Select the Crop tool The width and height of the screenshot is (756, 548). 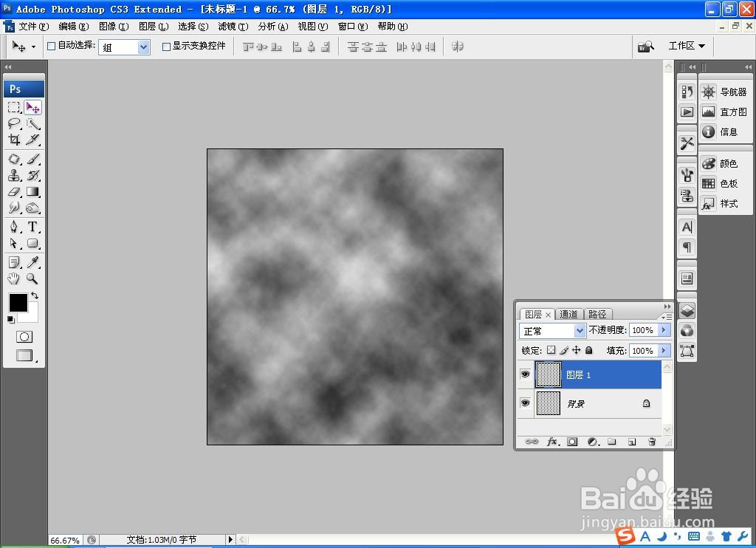(14, 140)
